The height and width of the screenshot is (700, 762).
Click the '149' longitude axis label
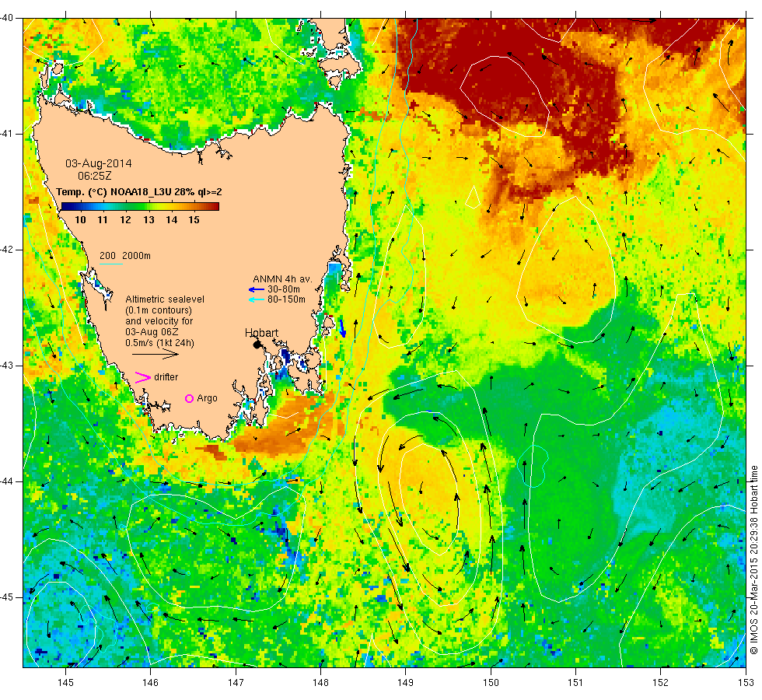click(x=405, y=683)
